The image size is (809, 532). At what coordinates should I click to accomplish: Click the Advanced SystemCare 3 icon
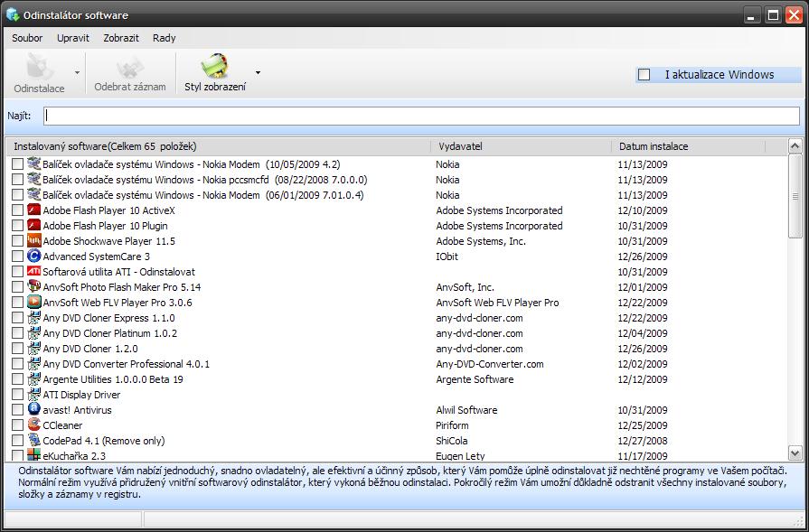(34, 257)
